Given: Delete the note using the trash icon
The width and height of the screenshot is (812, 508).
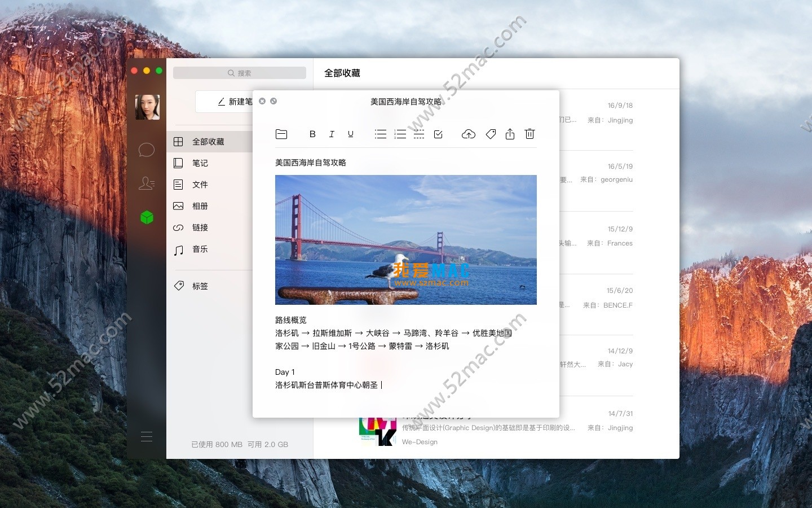Looking at the screenshot, I should (529, 134).
